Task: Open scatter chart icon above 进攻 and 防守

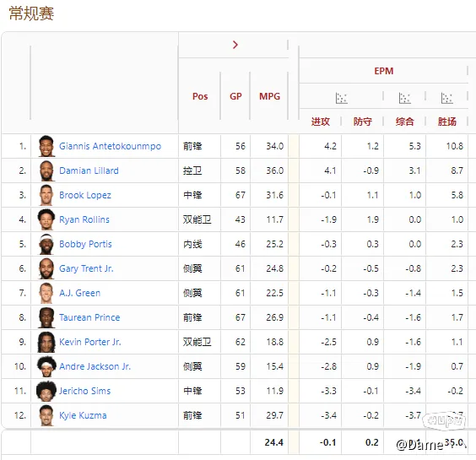Action: click(342, 98)
